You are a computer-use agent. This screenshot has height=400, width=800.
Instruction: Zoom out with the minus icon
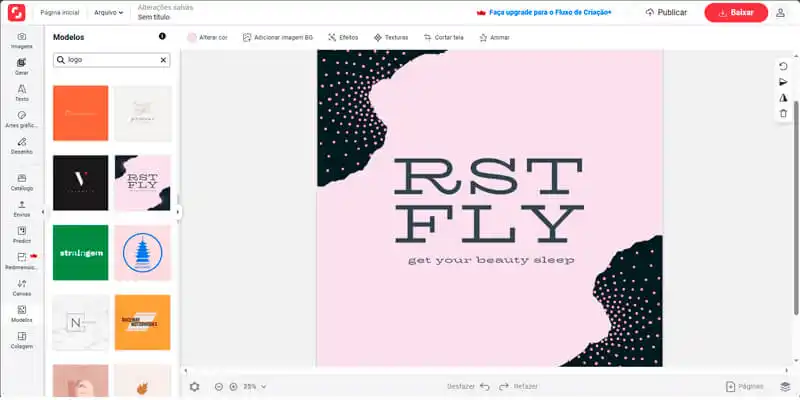[x=219, y=387]
